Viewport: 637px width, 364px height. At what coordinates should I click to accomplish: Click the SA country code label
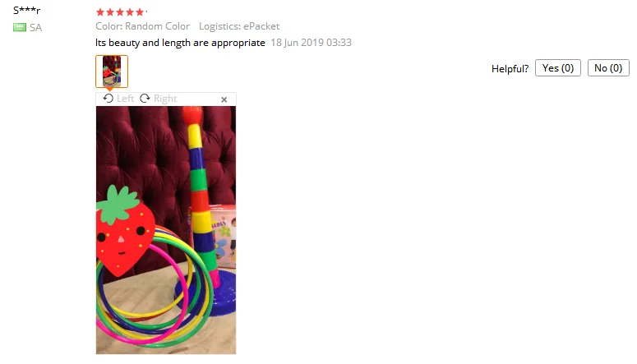(x=35, y=28)
